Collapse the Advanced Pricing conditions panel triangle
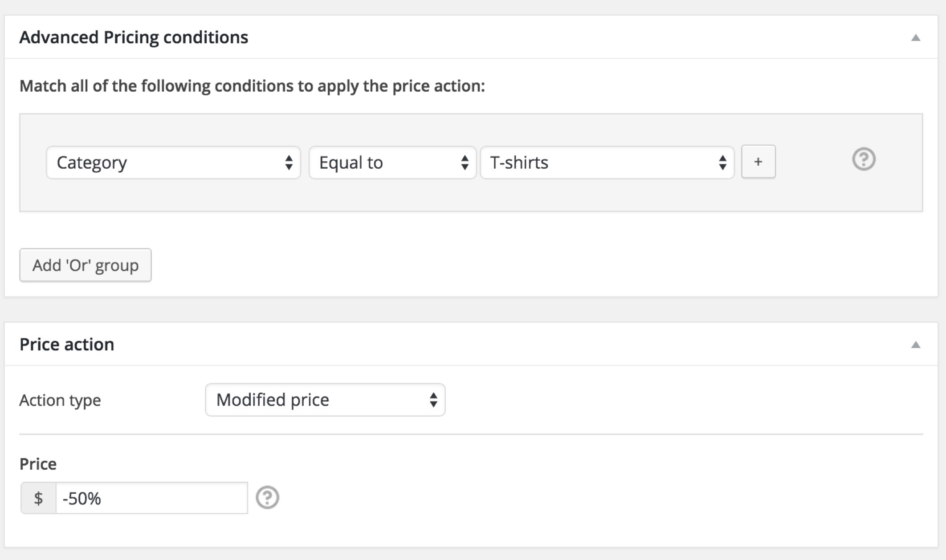The height and width of the screenshot is (560, 946). tap(916, 38)
